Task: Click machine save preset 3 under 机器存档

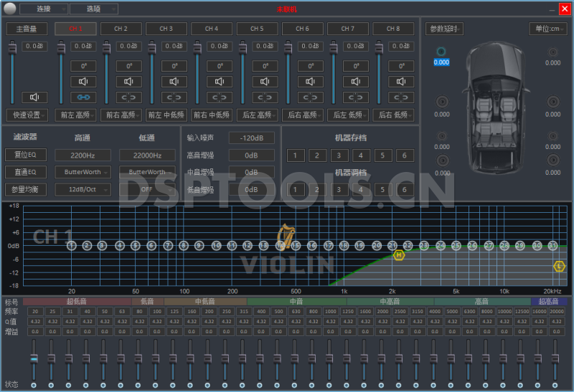Action: point(339,156)
